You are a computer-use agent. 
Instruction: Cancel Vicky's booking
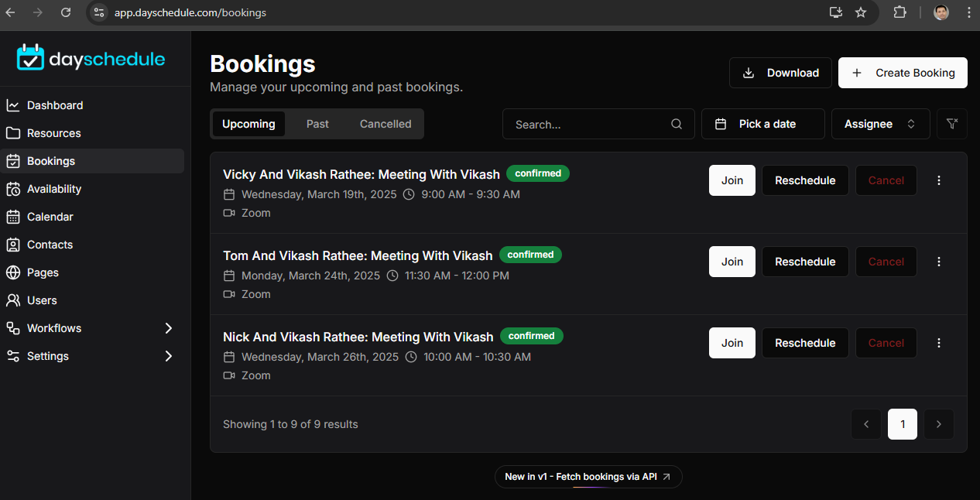tap(886, 180)
